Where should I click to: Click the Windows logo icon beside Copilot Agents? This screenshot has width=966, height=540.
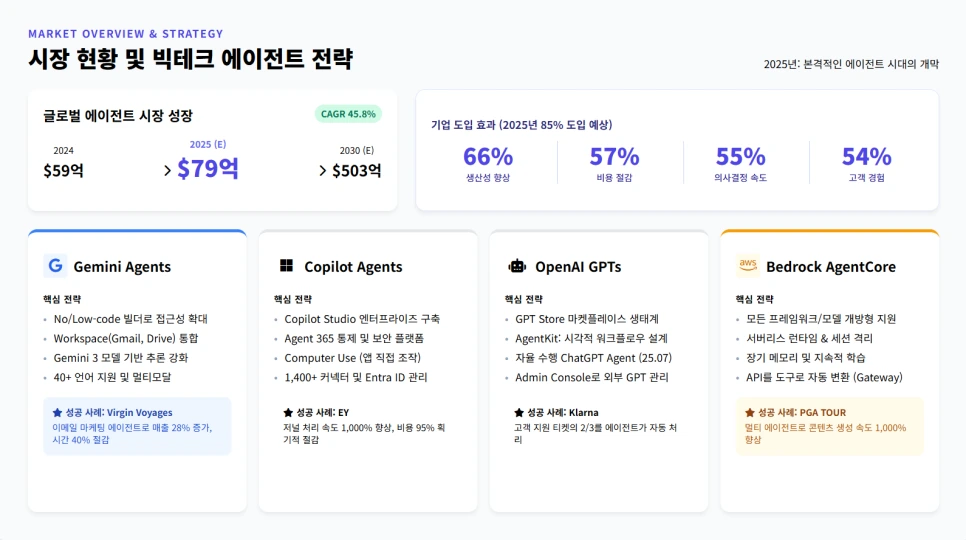pyautogui.click(x=286, y=266)
